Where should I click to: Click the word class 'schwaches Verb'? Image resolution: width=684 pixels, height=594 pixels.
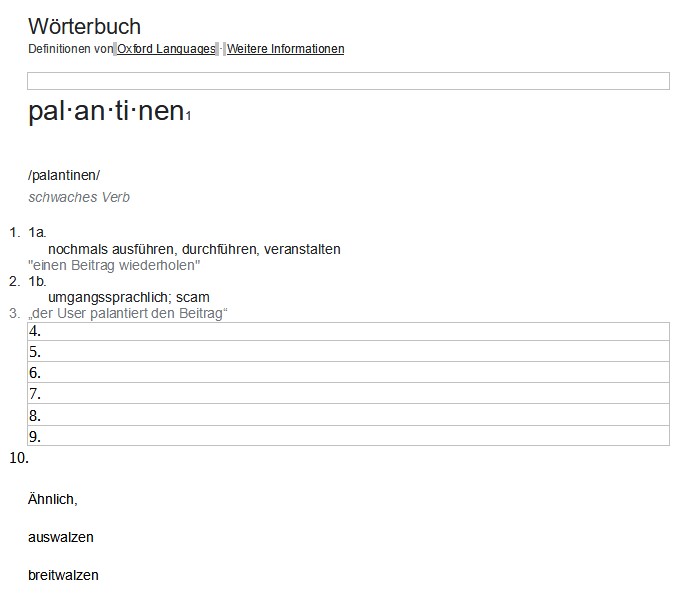[x=79, y=197]
